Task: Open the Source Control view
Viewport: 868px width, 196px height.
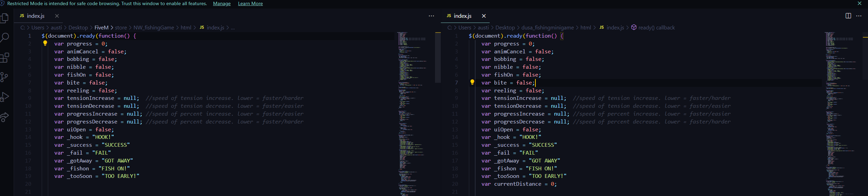Action: pos(4,77)
